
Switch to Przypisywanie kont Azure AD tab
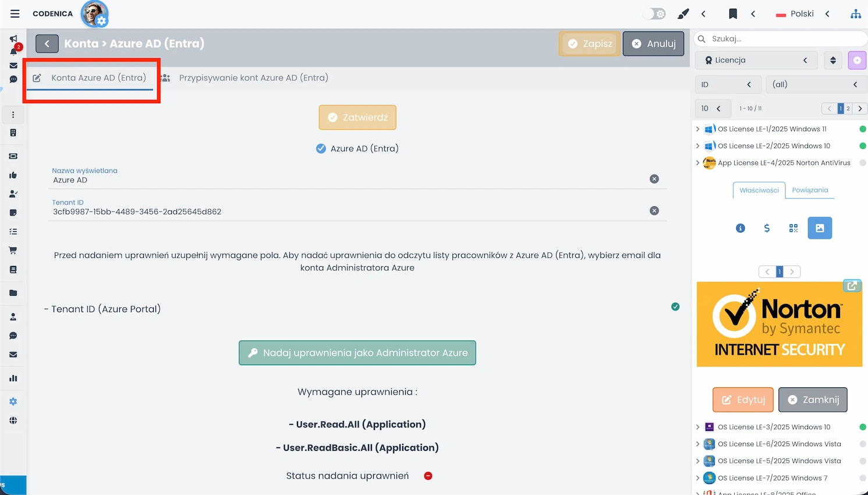(253, 77)
